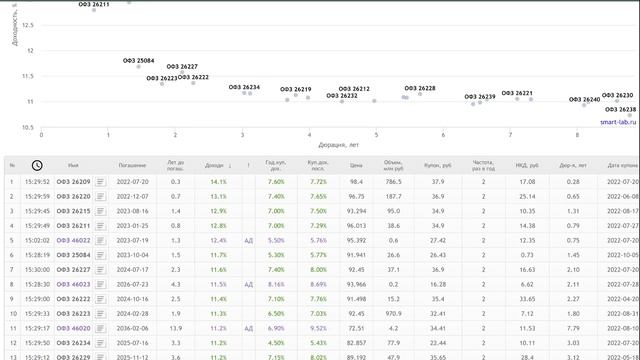The width and height of the screenshot is (640, 360).
Task: Click АД marker in ОФЗ 46020 row
Action: [249, 329]
